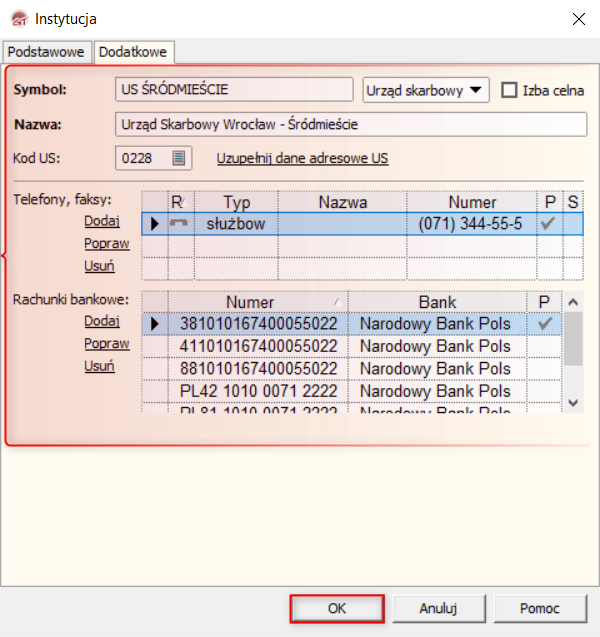
Task: Select account row PL42 1010 0071 2222
Action: click(x=258, y=391)
